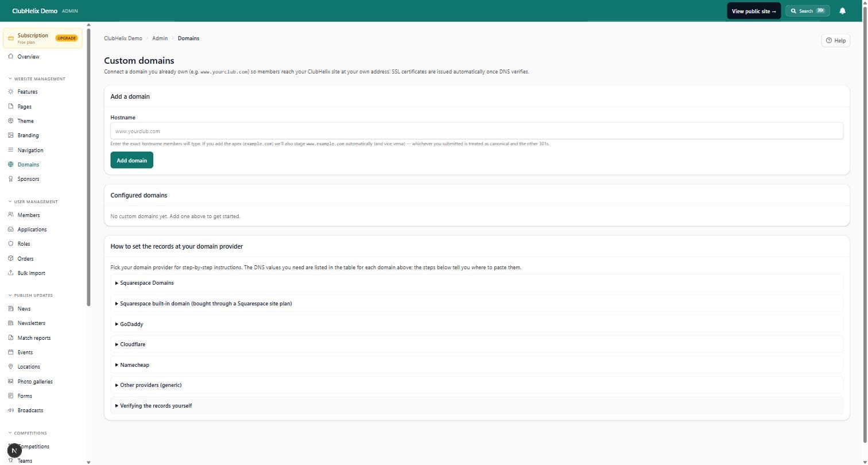Image resolution: width=868 pixels, height=465 pixels.
Task: Click the Admin breadcrumb link
Action: pyautogui.click(x=160, y=38)
